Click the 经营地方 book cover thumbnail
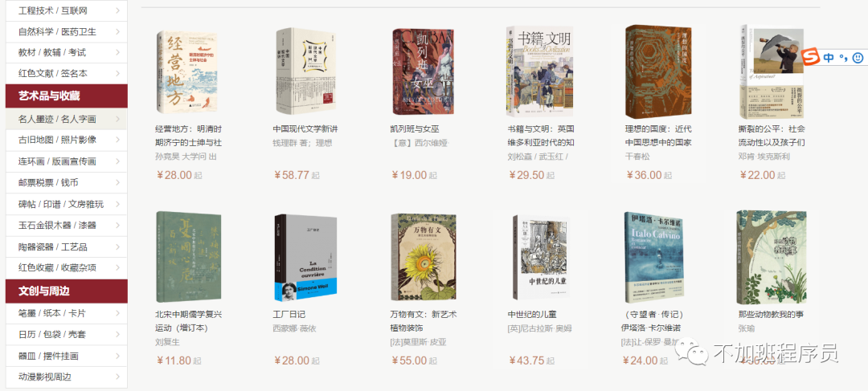The image size is (868, 391). click(187, 71)
